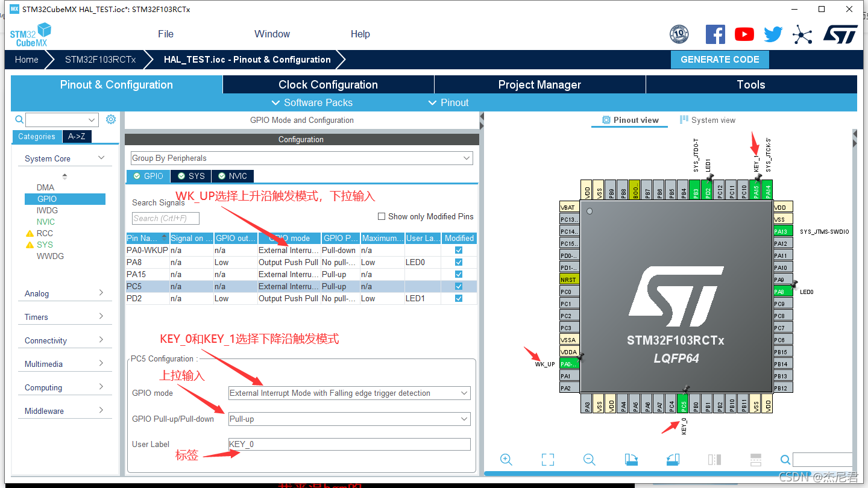Image resolution: width=868 pixels, height=488 pixels.
Task: Click the NRST pin on the chip
Action: [x=568, y=280]
